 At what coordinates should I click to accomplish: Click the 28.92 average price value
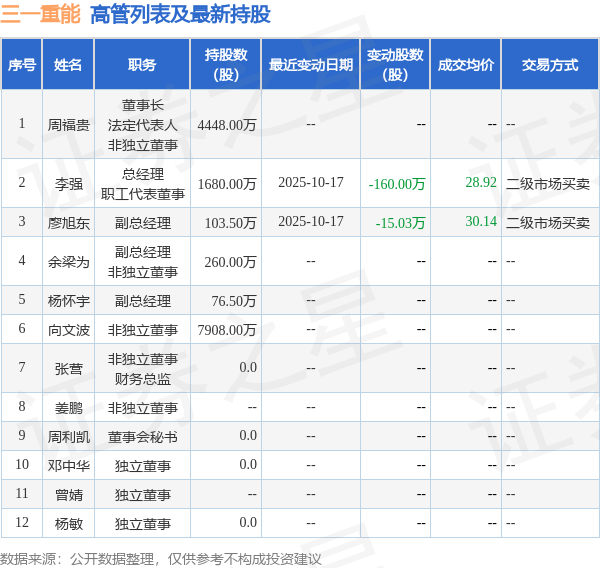point(480,182)
